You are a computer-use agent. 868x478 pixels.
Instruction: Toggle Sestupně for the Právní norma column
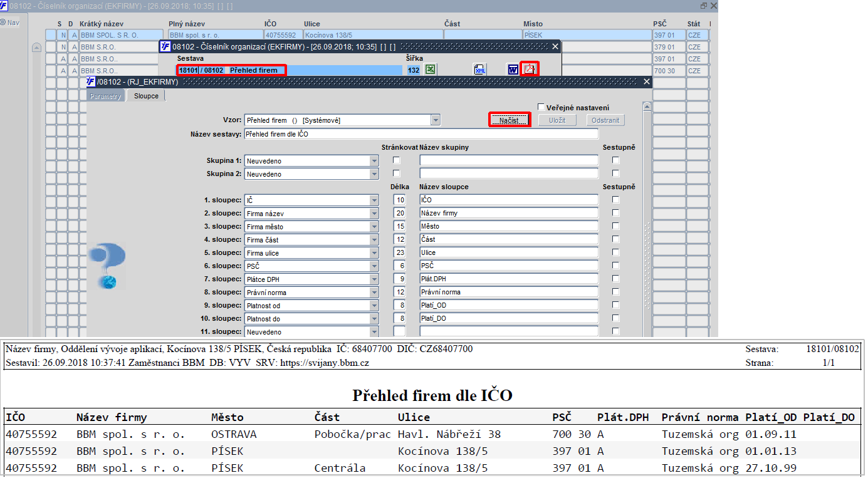[616, 292]
